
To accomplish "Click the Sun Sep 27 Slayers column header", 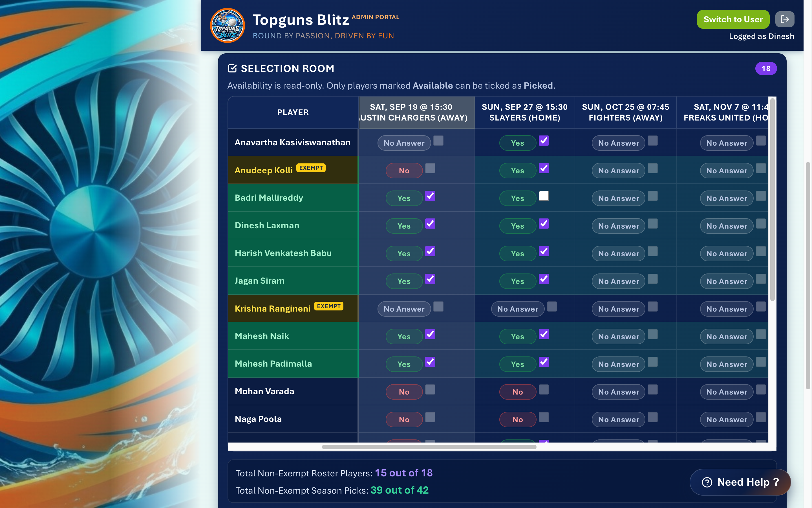I will point(524,112).
